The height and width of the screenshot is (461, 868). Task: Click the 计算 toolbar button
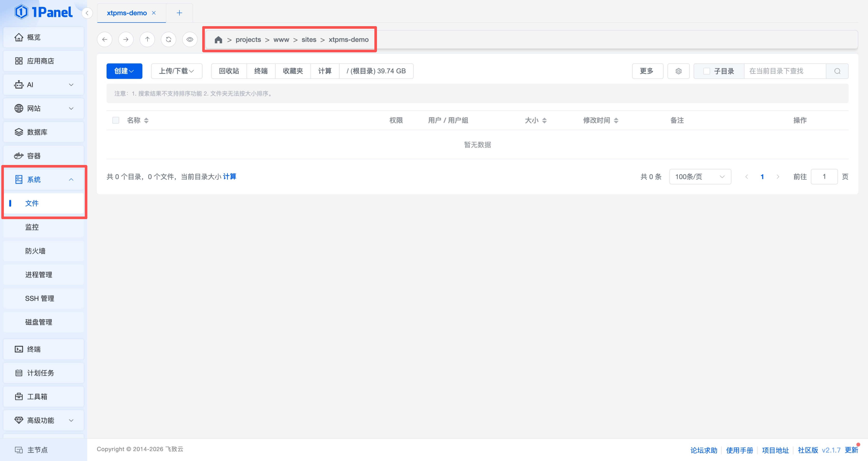coord(325,71)
